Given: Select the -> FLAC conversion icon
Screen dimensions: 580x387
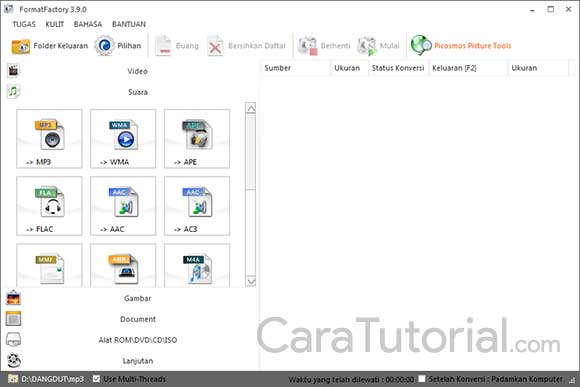Looking at the screenshot, I should pos(49,206).
